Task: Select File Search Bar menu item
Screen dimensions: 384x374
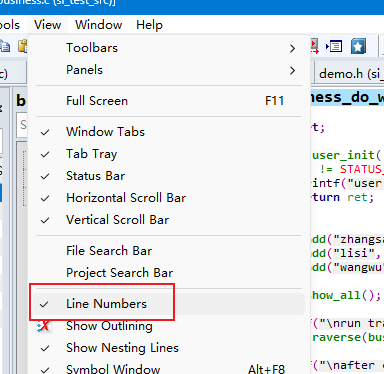Action: point(169,251)
